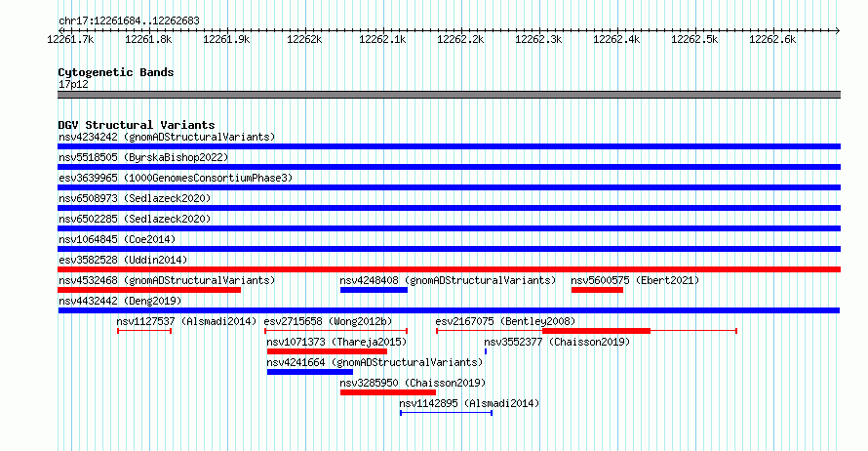Click the full-width red bar under esv3582528

coord(449,269)
